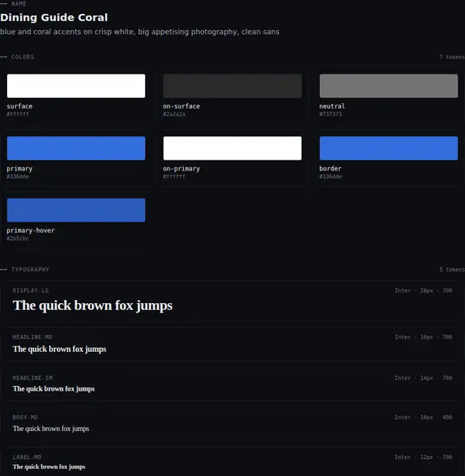Viewport: 465px width, 476px height.
Task: Click the #336dde hex under primary
Action: [x=18, y=177]
